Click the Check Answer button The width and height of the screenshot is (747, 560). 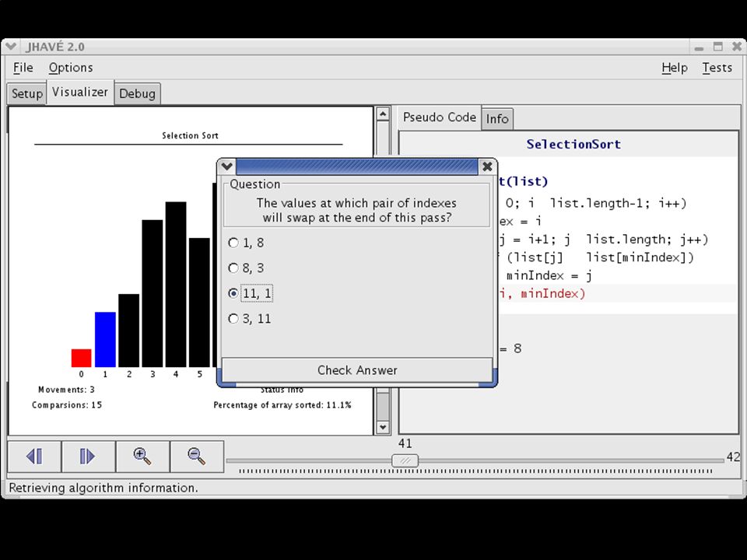[357, 370]
